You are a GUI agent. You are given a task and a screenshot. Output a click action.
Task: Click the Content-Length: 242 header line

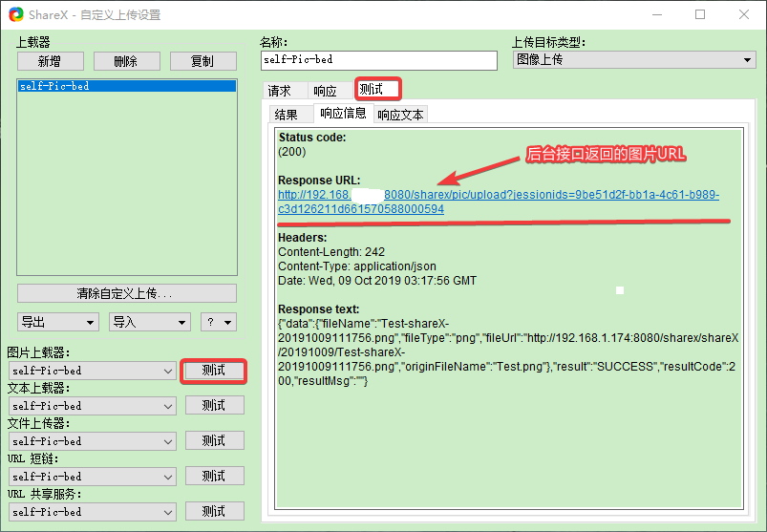(331, 252)
